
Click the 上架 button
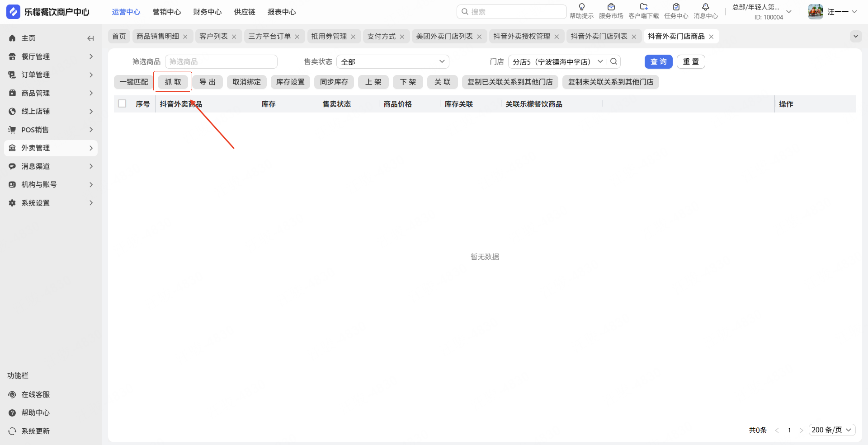[x=373, y=82]
